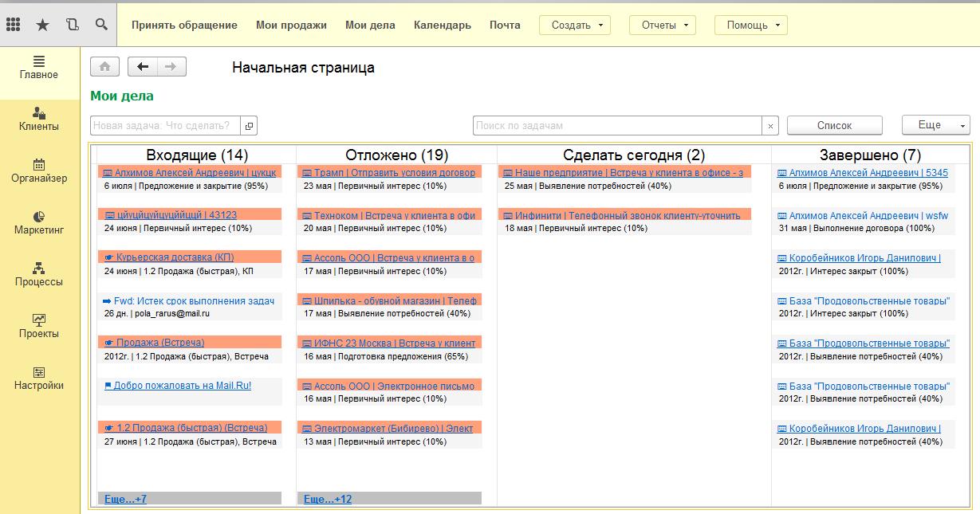Open the sections menu grid icon
Image resolution: width=980 pixels, height=514 pixels.
click(x=13, y=25)
